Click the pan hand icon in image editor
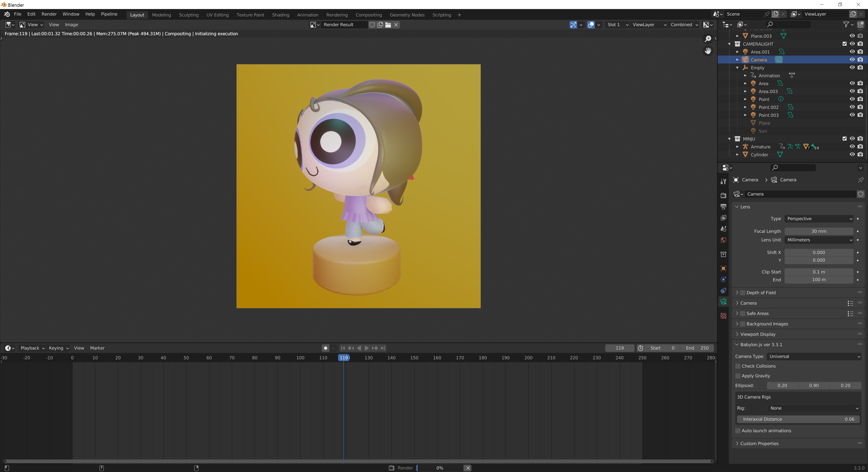Image resolution: width=868 pixels, height=472 pixels. pos(708,51)
